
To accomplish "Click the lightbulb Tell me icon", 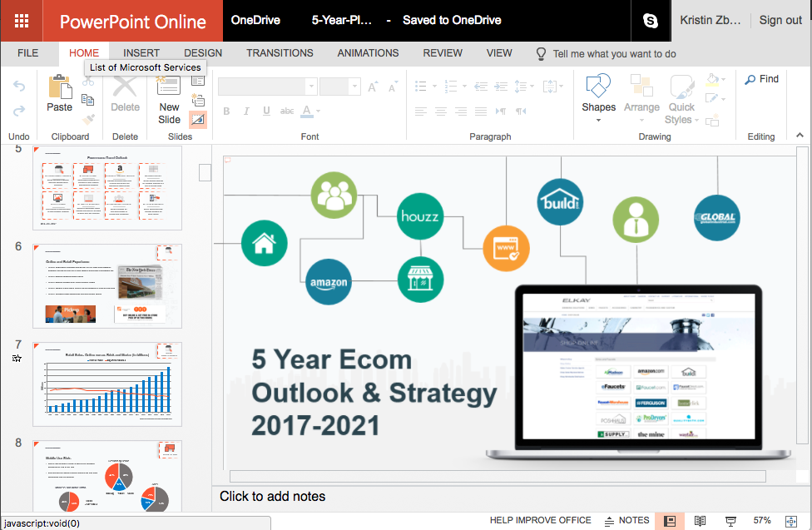I will click(541, 54).
